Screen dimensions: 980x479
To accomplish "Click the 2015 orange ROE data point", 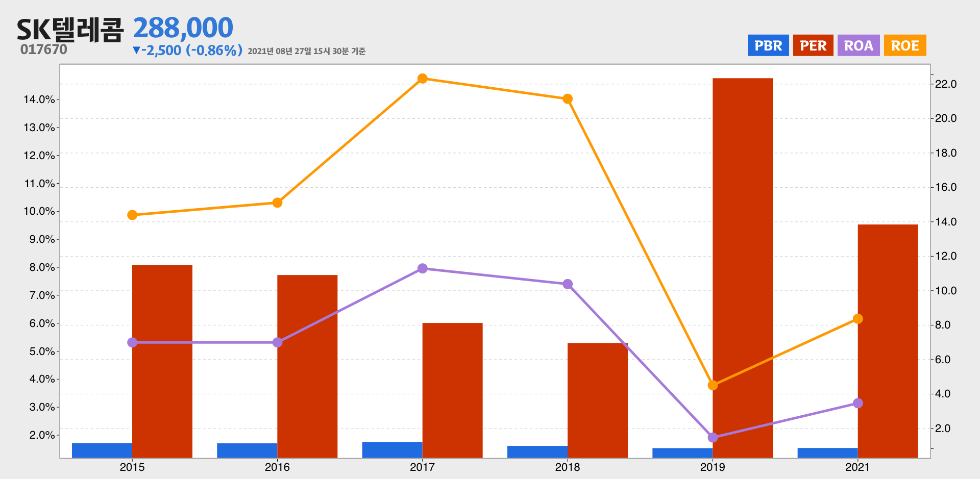I will point(132,215).
